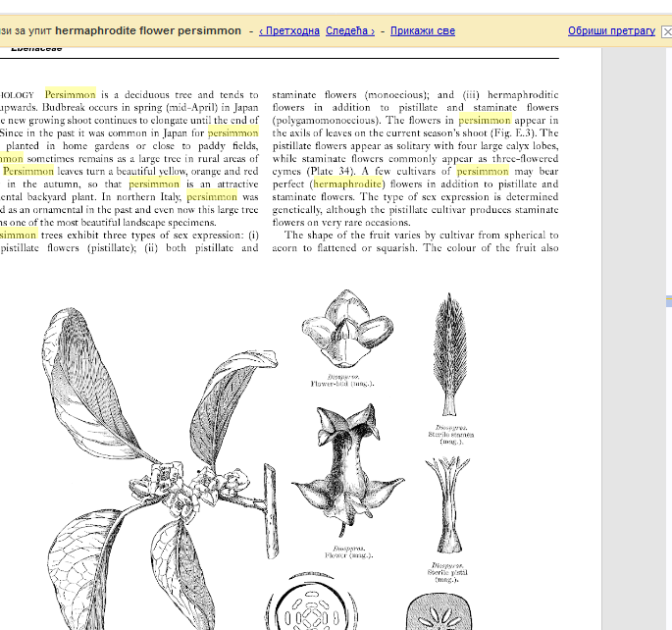Screen dimensions: 672x630
Task: Click the word '(polygamomonoecious)' in right column
Action: [x=327, y=120]
